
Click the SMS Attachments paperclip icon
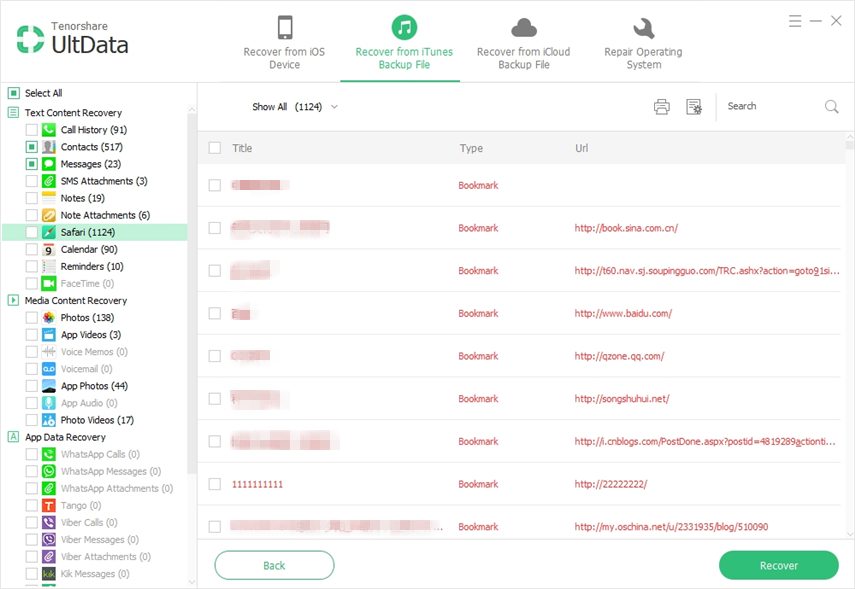pyautogui.click(x=49, y=181)
